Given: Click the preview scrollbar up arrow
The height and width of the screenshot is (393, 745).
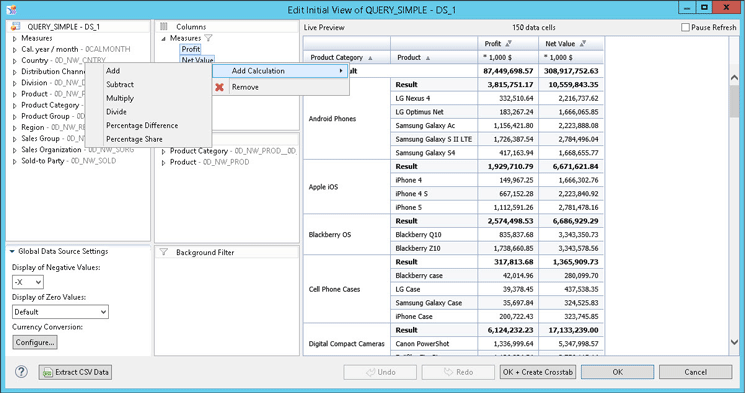Looking at the screenshot, I should click(x=734, y=77).
